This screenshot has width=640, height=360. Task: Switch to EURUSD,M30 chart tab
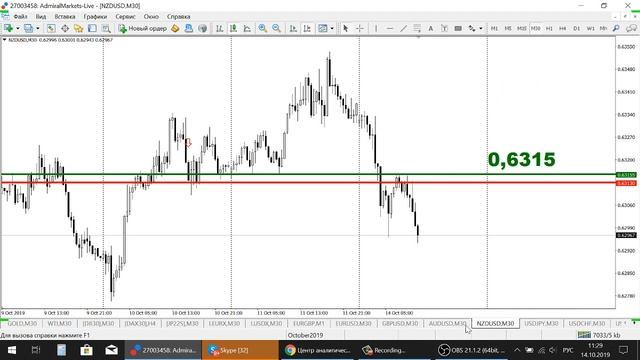[x=353, y=323]
